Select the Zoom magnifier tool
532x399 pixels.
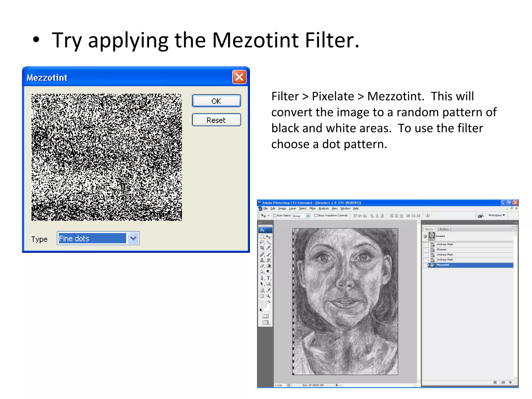tap(268, 296)
